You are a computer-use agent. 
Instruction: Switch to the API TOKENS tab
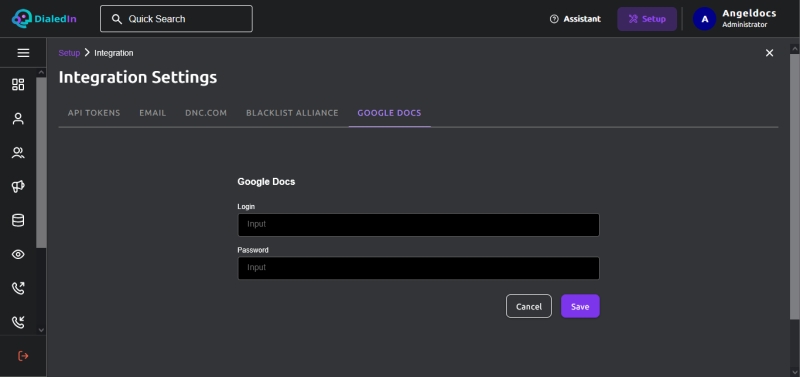click(x=94, y=113)
